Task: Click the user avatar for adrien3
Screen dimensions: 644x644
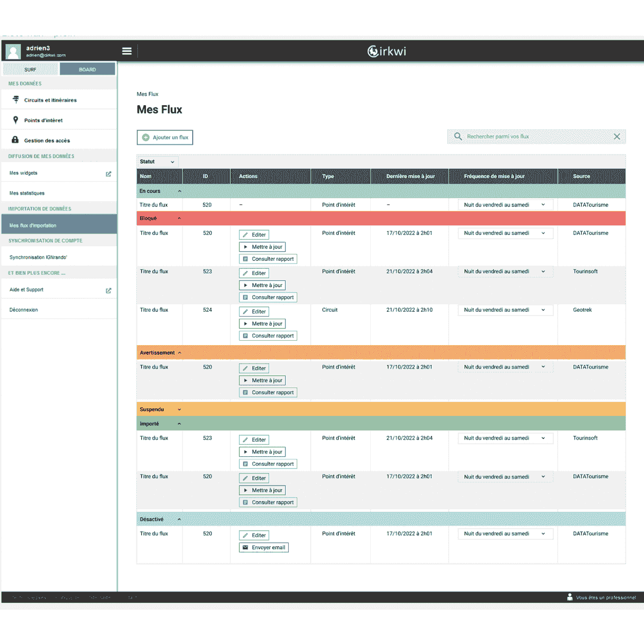Action: coord(13,52)
